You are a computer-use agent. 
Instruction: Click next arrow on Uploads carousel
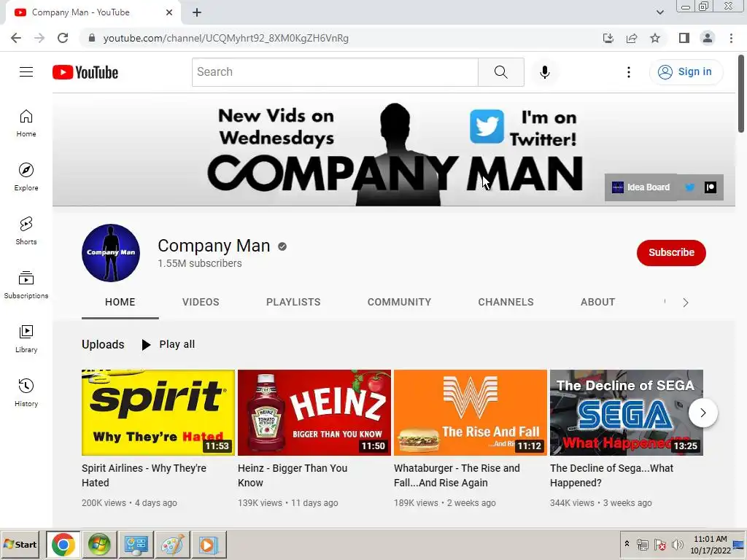click(x=703, y=413)
